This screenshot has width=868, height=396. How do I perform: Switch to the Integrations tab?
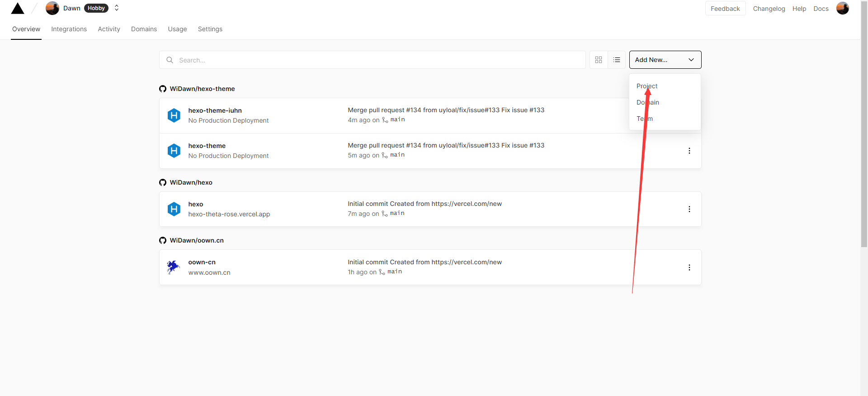coord(69,29)
